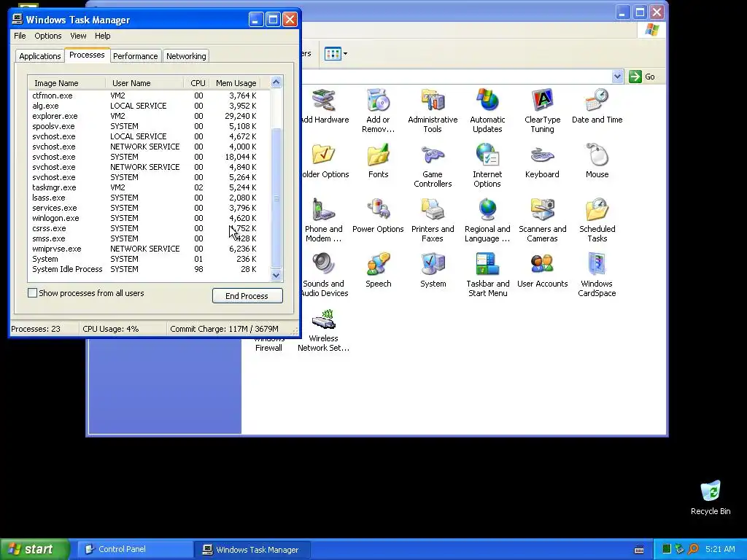Image resolution: width=747 pixels, height=560 pixels.
Task: Select lsass.exe process row
Action: 149,198
